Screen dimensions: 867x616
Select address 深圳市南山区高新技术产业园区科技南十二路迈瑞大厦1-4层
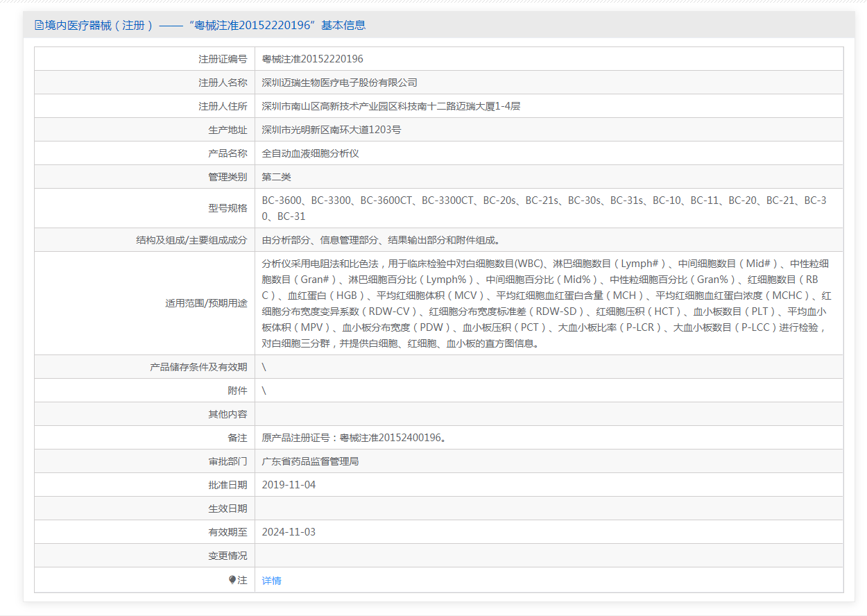(391, 106)
